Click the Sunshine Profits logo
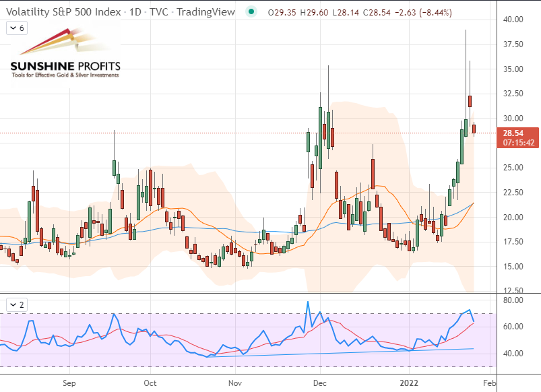Image resolution: width=541 pixels, height=392 pixels. [x=65, y=53]
